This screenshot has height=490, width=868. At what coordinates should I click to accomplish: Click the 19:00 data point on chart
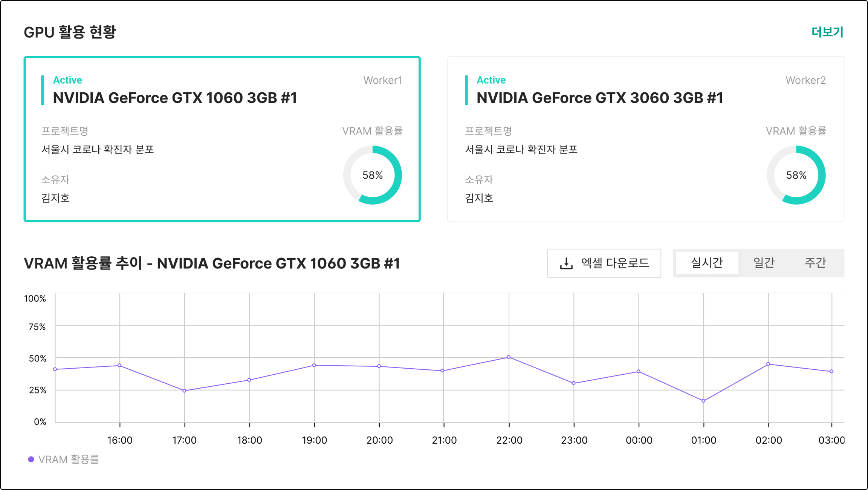click(314, 365)
